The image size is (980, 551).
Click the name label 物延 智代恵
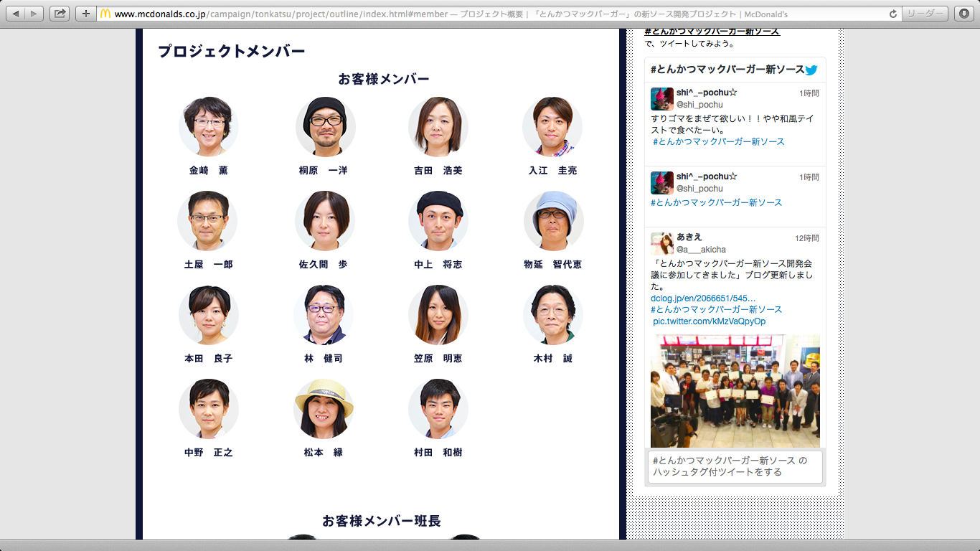coord(552,265)
